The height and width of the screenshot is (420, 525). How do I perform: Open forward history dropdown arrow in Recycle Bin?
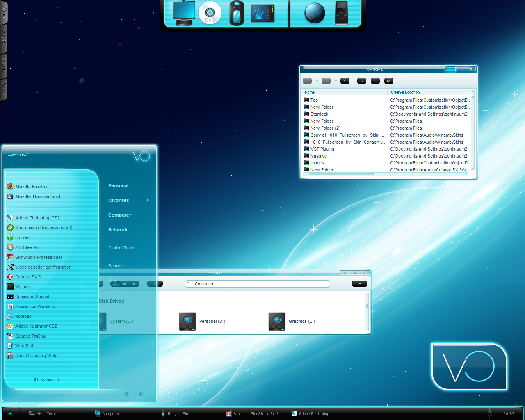336,81
